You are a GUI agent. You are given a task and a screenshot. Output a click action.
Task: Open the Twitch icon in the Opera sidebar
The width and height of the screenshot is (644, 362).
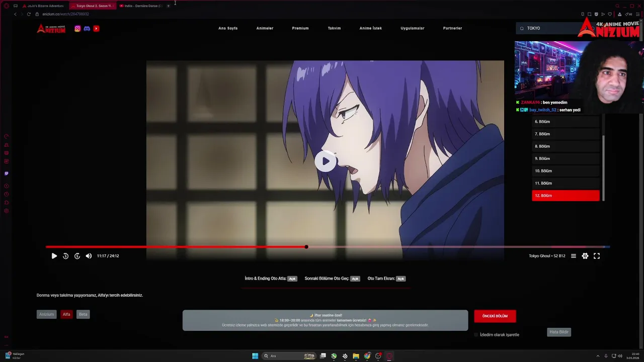click(7, 173)
